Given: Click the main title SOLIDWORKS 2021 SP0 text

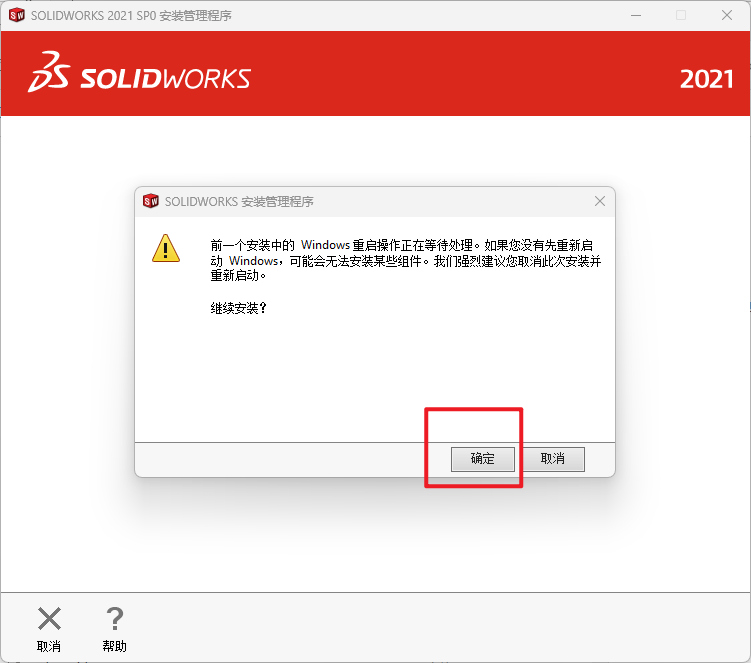Looking at the screenshot, I should pyautogui.click(x=93, y=16).
